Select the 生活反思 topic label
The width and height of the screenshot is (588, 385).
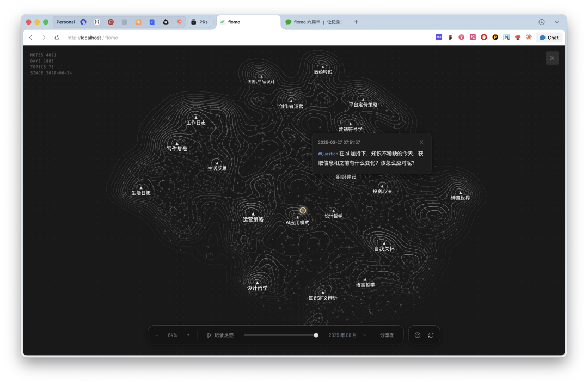click(217, 168)
